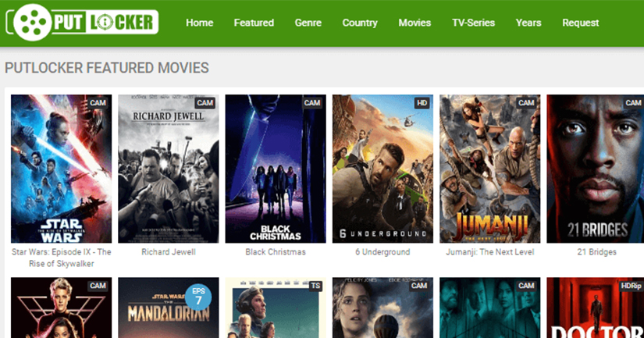Go to the Movies section
644x338 pixels.
click(415, 23)
